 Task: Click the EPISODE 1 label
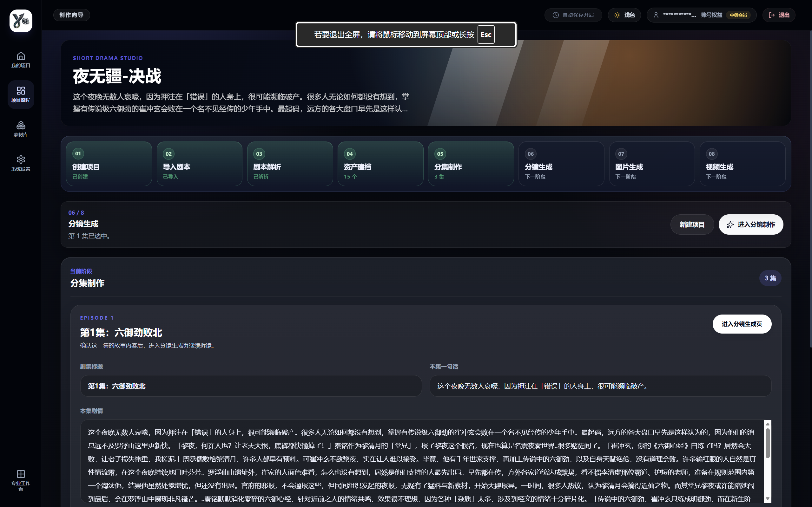pos(97,318)
